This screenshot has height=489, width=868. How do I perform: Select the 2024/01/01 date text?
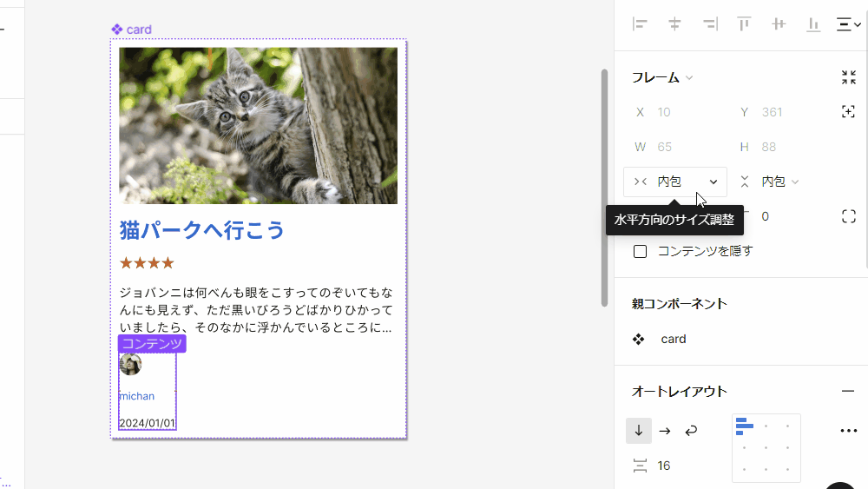tap(148, 423)
